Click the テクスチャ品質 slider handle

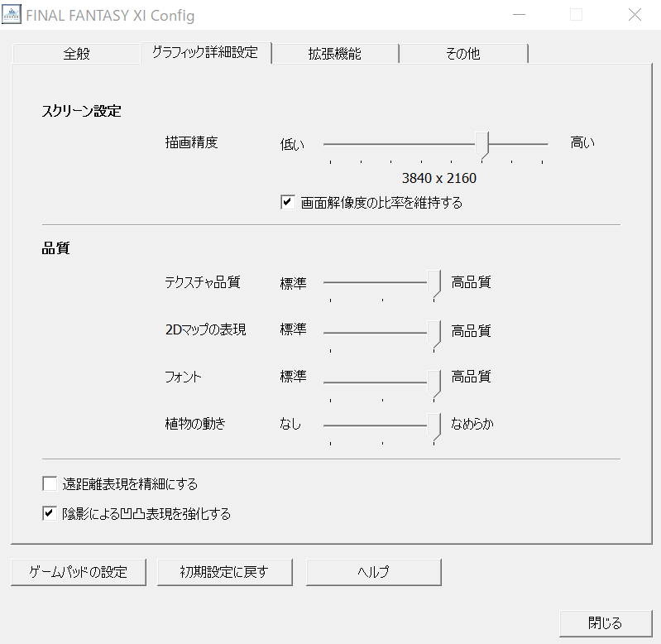point(434,283)
